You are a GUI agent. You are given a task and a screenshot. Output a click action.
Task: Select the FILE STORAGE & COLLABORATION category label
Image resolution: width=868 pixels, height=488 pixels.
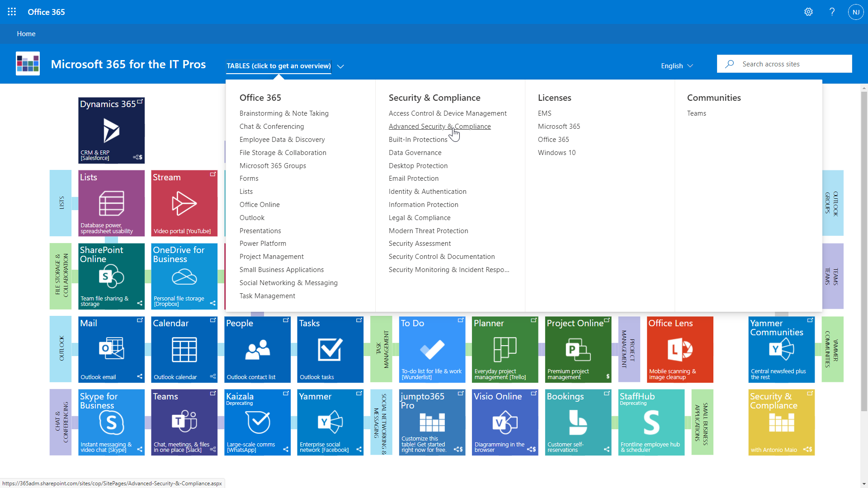click(x=61, y=277)
